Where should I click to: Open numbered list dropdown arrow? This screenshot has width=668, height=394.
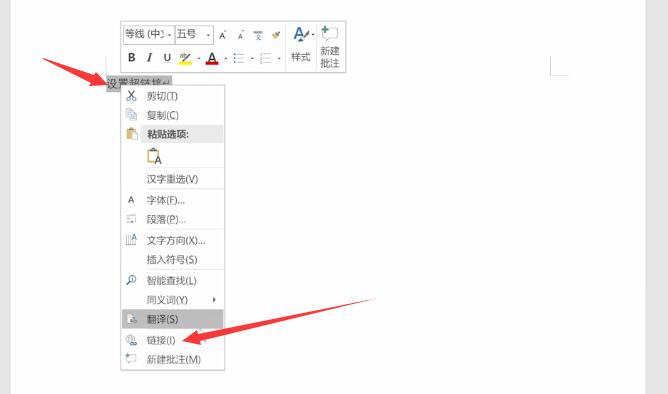click(279, 58)
